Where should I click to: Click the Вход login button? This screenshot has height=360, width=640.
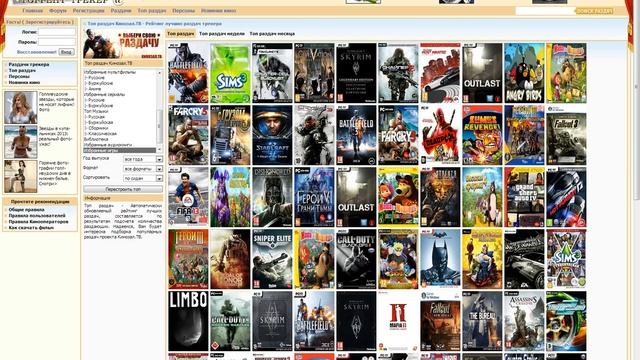click(67, 52)
